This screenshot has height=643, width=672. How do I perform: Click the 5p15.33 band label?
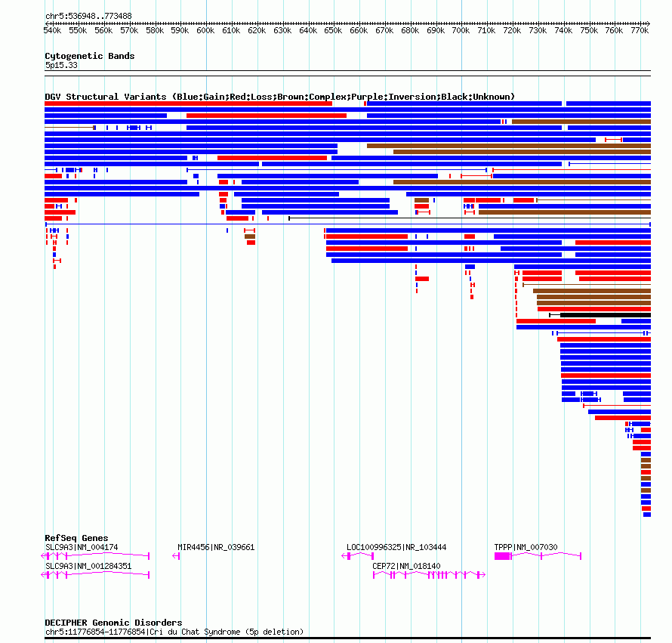61,65
